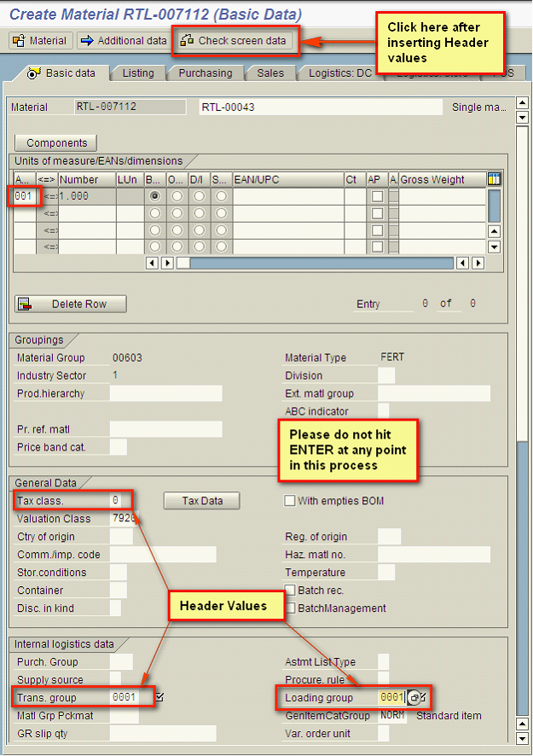Image resolution: width=533 pixels, height=756 pixels.
Task: Click Check screen data in the toolbar
Action: 235,40
